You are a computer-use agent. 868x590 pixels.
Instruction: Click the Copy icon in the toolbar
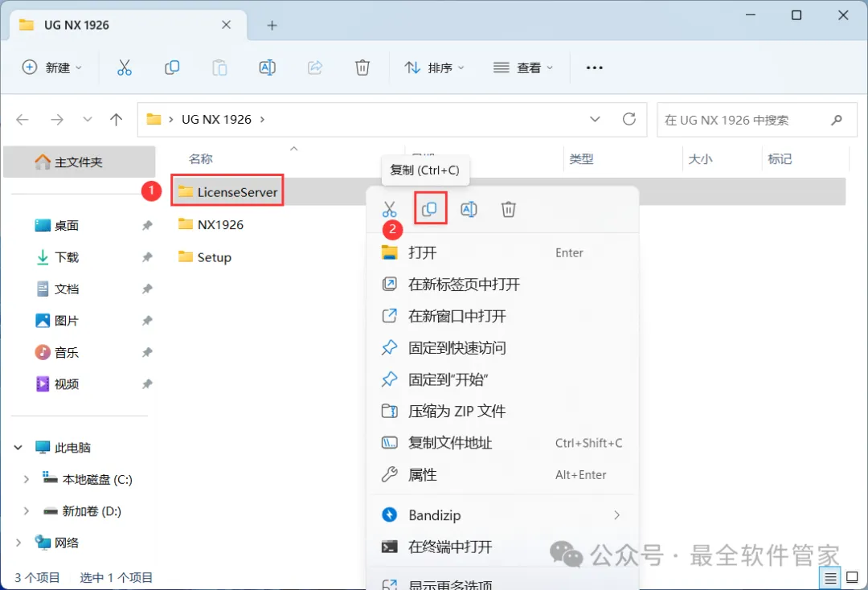[172, 68]
